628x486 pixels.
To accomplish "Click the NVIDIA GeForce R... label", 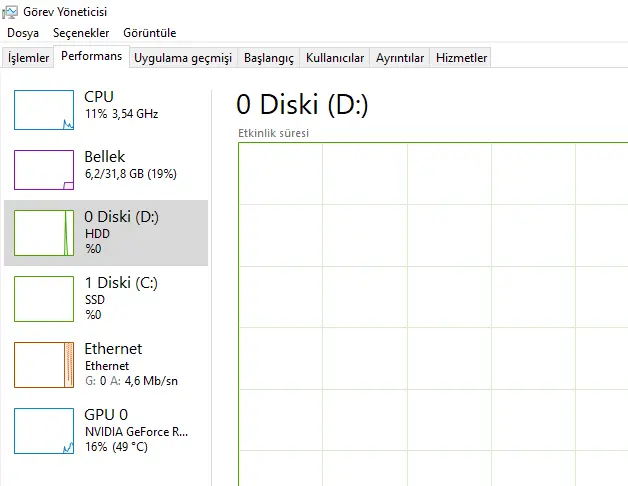I will point(137,432).
